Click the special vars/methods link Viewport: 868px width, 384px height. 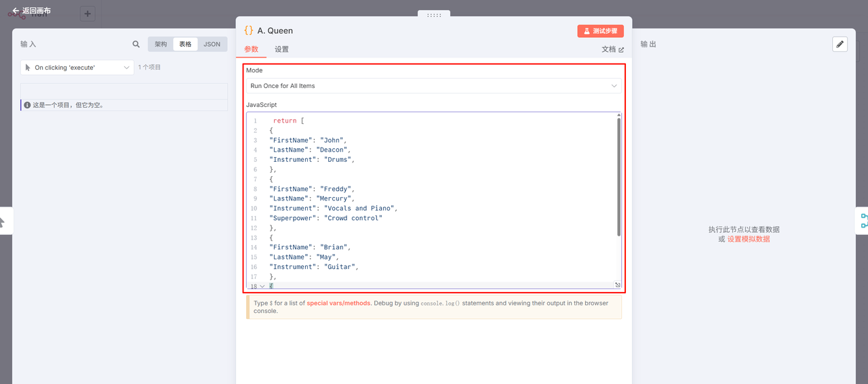point(339,303)
